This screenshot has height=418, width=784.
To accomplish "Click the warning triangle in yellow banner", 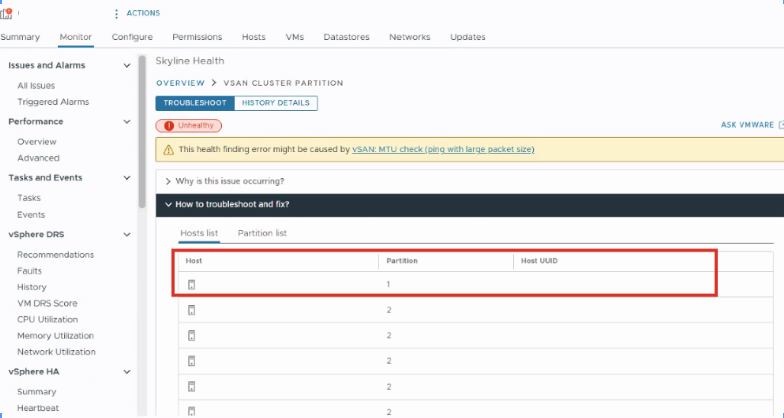I will 168,149.
